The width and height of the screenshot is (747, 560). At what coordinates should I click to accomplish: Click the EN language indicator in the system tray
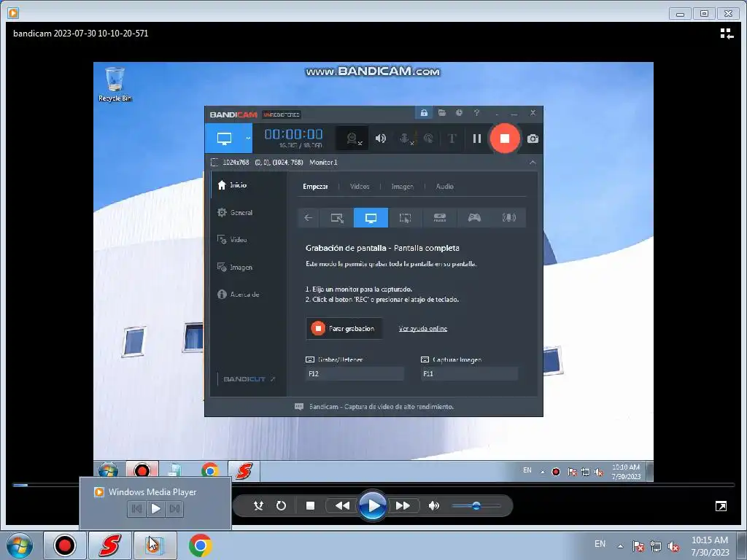(x=600, y=544)
